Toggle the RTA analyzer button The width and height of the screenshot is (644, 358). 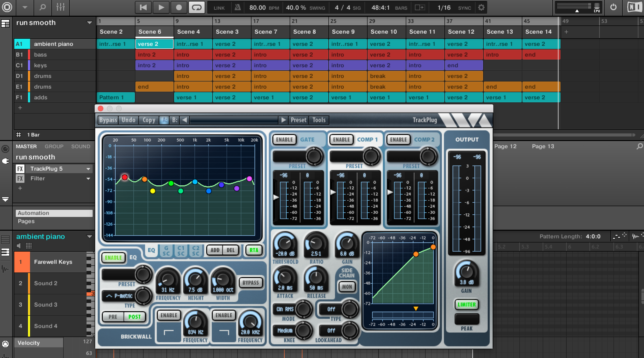254,250
